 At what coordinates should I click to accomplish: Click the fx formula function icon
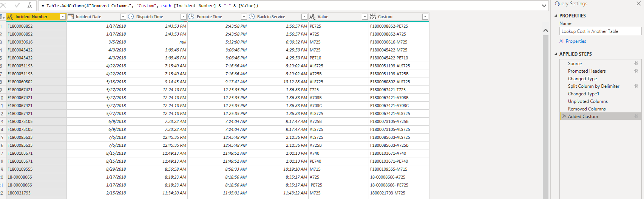[30, 5]
